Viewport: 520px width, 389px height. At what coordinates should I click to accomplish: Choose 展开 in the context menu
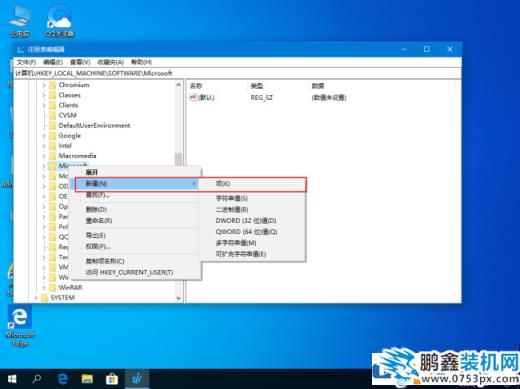[92, 172]
